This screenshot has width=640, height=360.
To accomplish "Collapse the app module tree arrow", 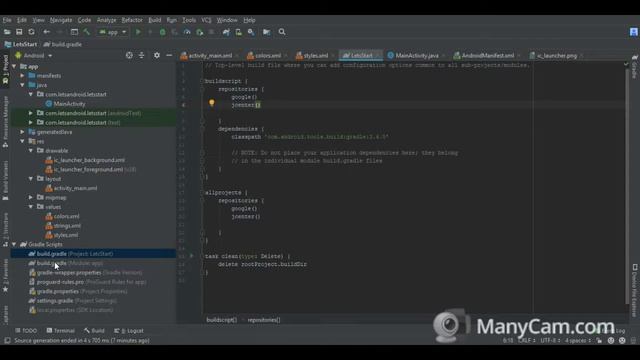I will tap(14, 66).
